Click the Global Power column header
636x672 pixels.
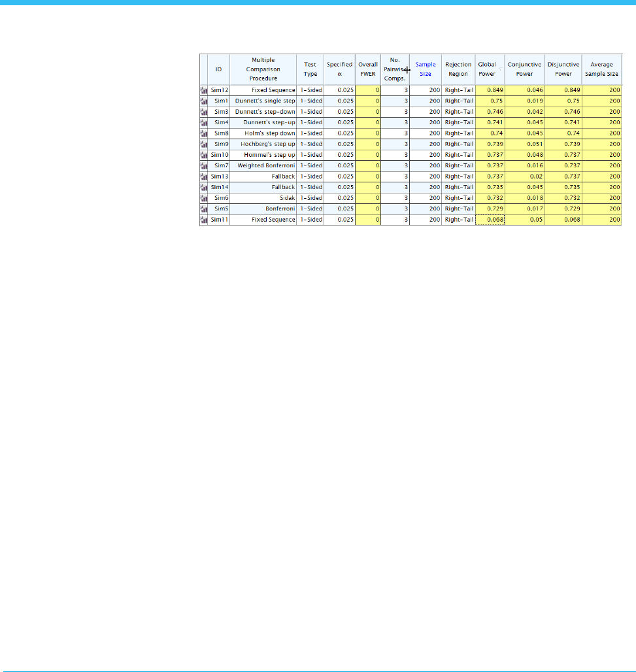(490, 69)
